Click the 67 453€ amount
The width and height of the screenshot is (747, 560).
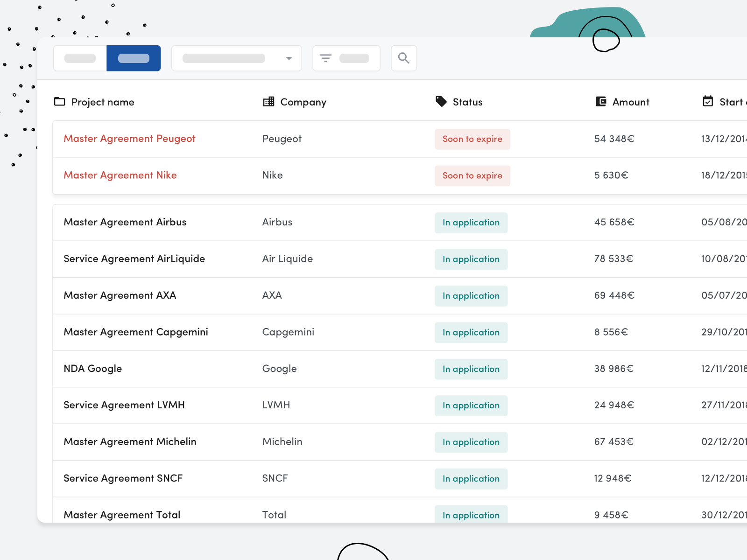click(x=614, y=442)
